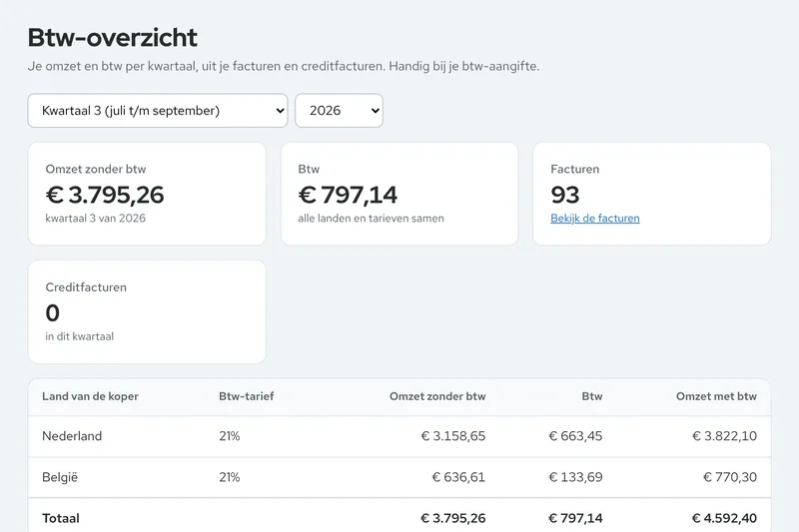799x532 pixels.
Task: Open the year dropdown showing 2026
Action: pos(339,111)
